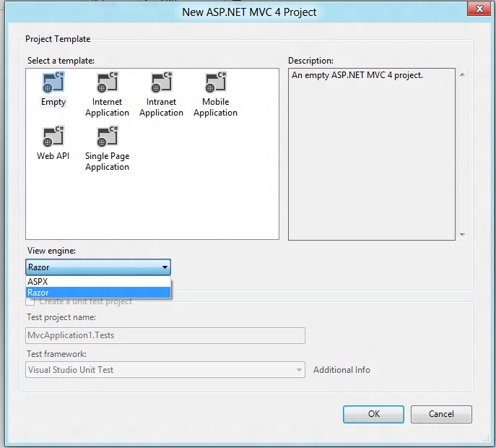The height and width of the screenshot is (448, 496).
Task: Click the Intranet Application label text
Action: tap(161, 108)
